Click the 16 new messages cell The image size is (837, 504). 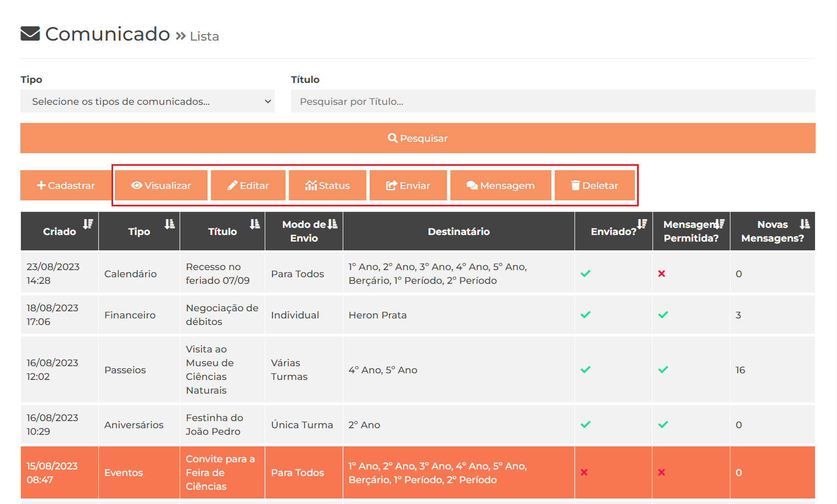(x=772, y=369)
